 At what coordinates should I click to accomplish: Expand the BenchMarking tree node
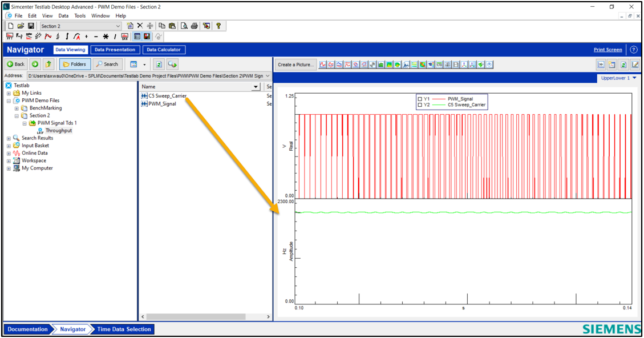point(17,108)
